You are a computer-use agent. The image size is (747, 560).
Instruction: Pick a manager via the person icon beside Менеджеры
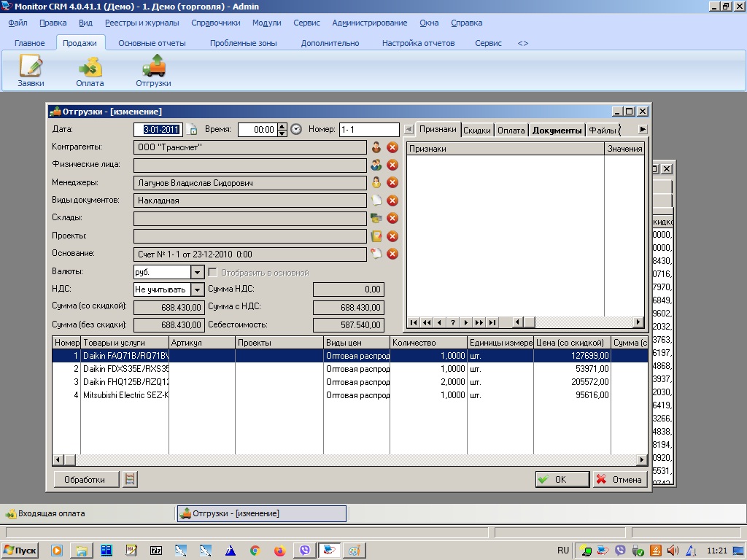pyautogui.click(x=378, y=182)
